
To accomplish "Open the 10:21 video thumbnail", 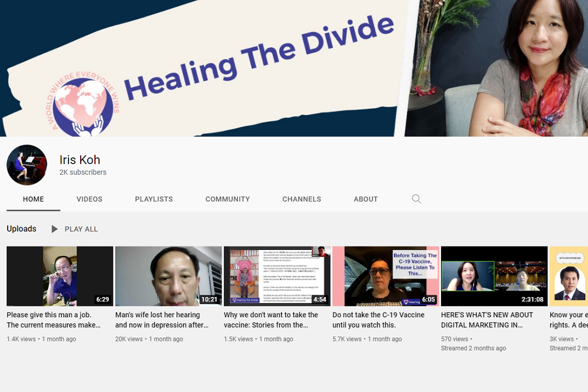I will pos(168,276).
